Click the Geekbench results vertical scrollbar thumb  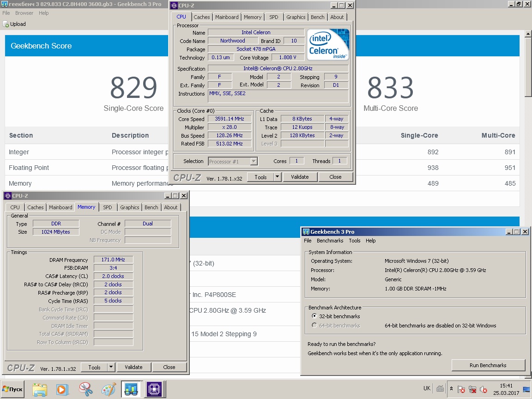tap(528, 67)
